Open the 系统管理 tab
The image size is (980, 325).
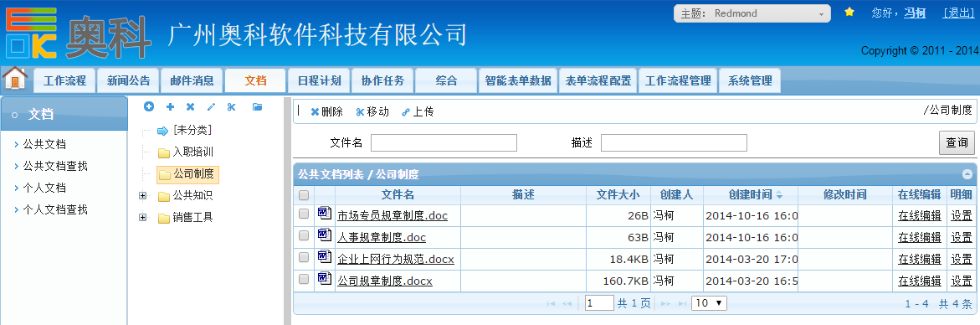750,80
